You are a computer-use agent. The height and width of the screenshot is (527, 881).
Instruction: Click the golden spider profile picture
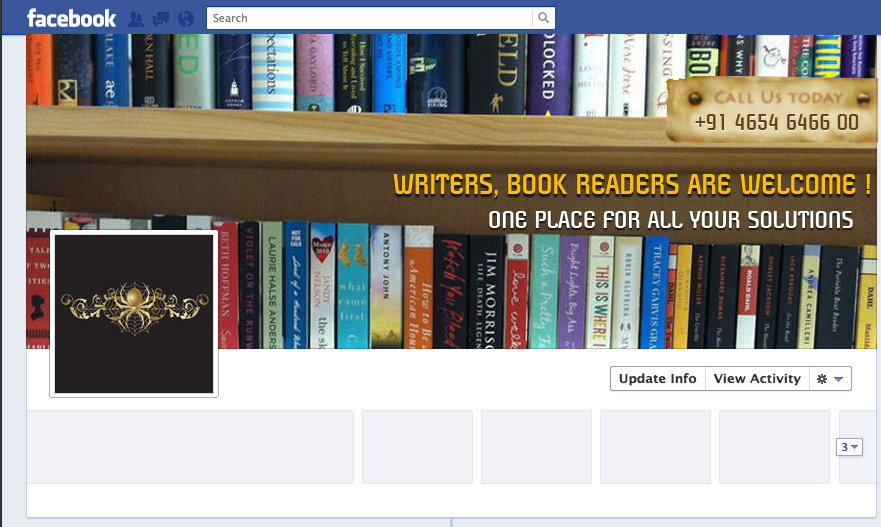pos(134,314)
